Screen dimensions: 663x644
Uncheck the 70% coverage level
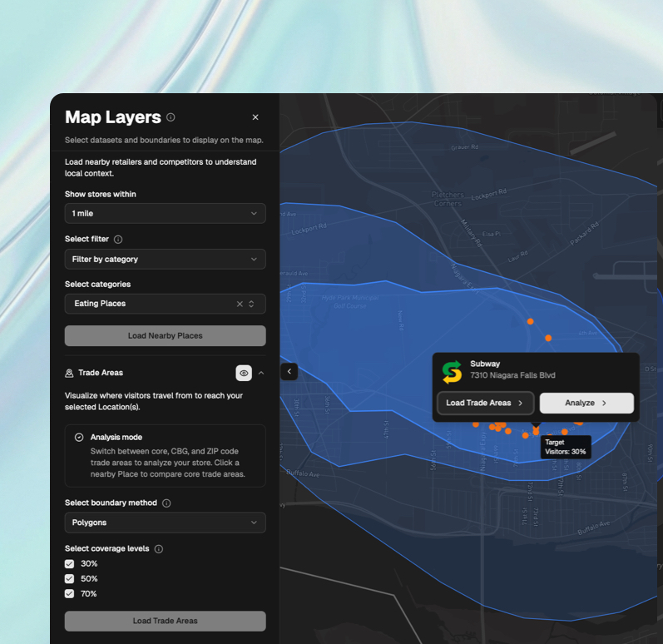tap(70, 594)
